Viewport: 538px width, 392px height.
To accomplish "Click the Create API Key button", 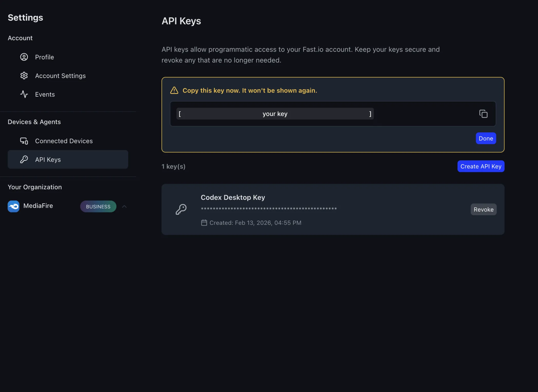I will pyautogui.click(x=481, y=166).
